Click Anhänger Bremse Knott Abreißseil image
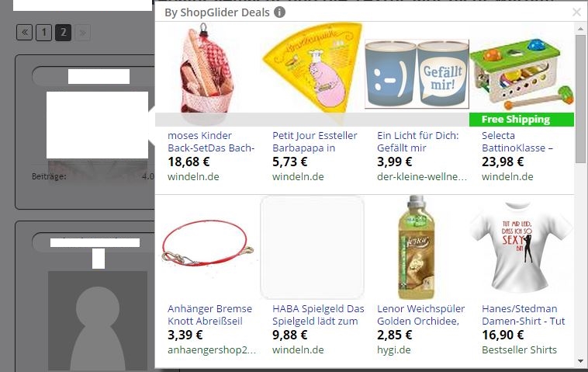 207,243
